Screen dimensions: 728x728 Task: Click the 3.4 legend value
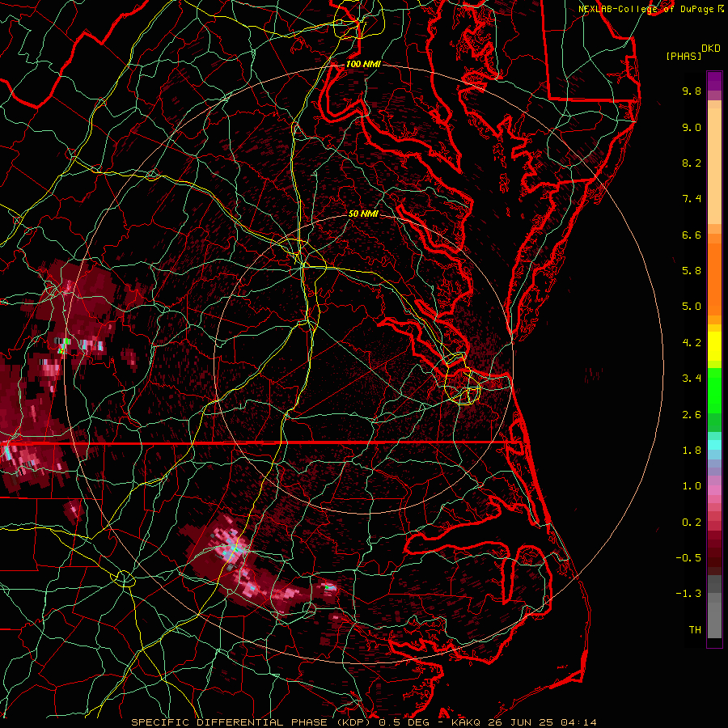(x=692, y=379)
